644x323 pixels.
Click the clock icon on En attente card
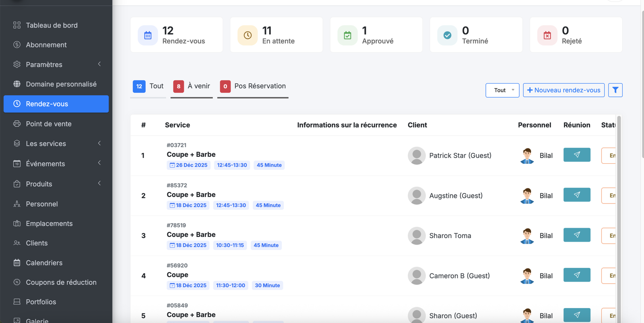click(248, 35)
